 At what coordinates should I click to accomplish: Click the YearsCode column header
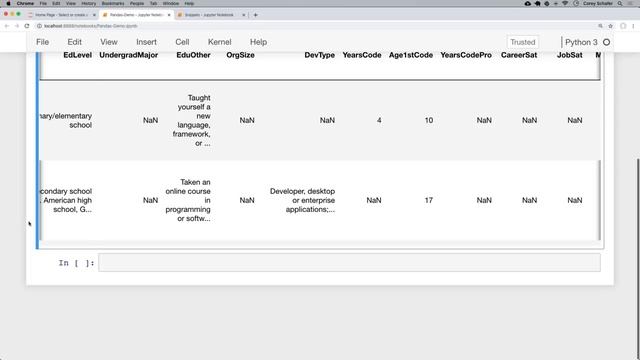coord(362,55)
